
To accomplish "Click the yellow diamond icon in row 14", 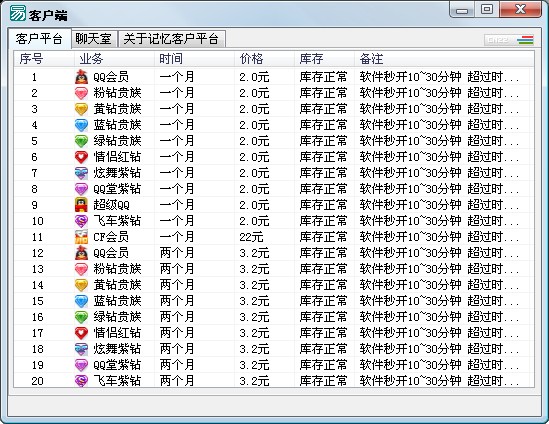I will pyautogui.click(x=81, y=285).
